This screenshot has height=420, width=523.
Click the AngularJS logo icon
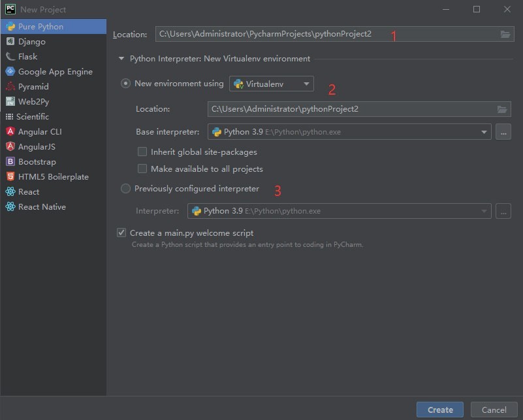point(10,146)
